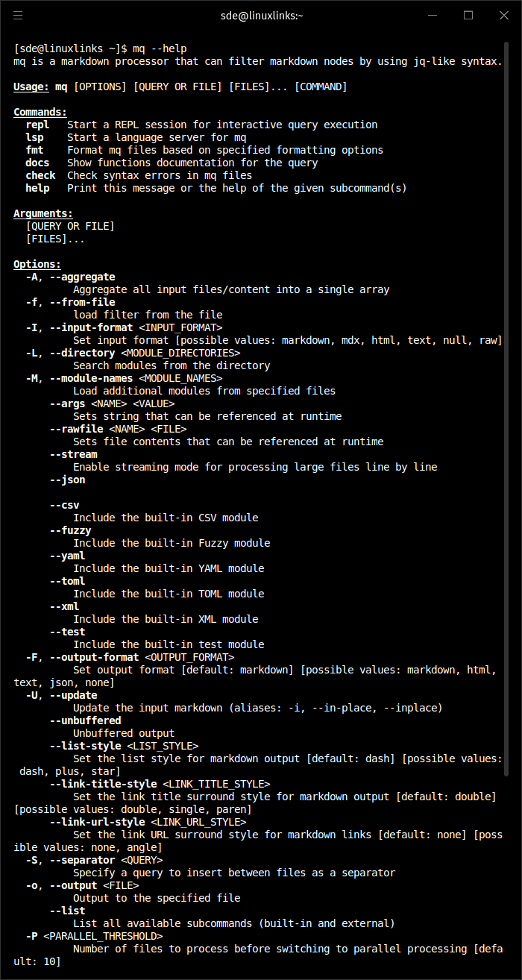Screen dimensions: 522x980
Task: Click the 'fmt' command name
Action: tap(34, 150)
